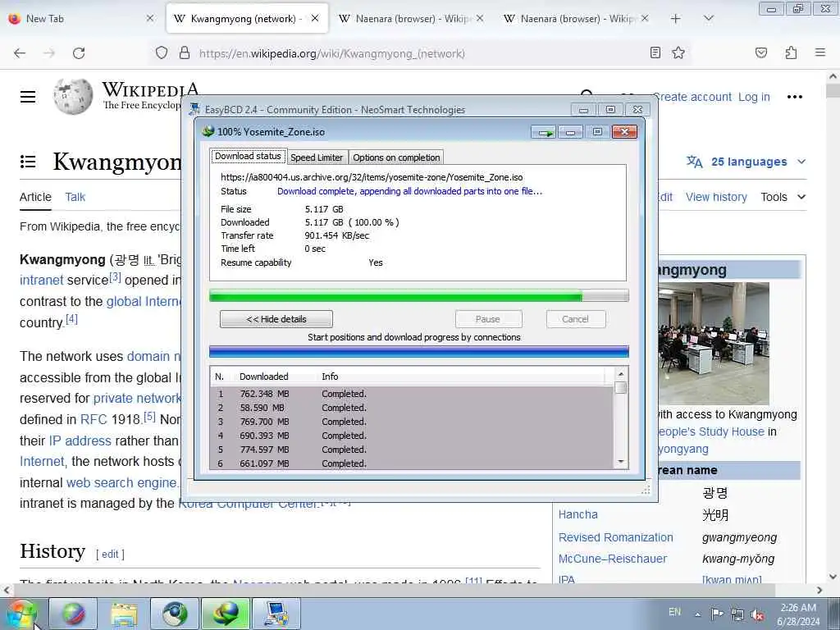This screenshot has width=840, height=630.
Task: Open the Speed Limiter tab
Action: [317, 157]
